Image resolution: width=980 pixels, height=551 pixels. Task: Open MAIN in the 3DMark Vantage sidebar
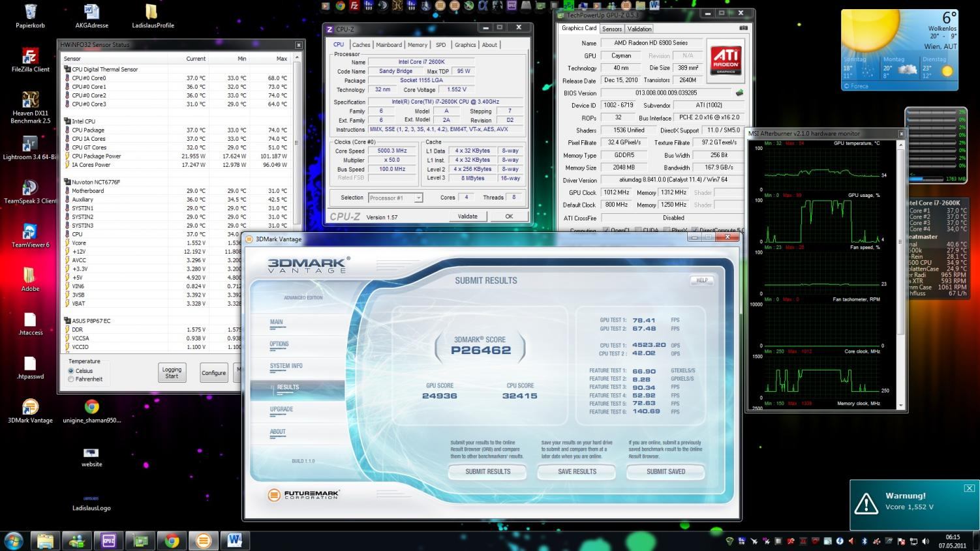277,322
